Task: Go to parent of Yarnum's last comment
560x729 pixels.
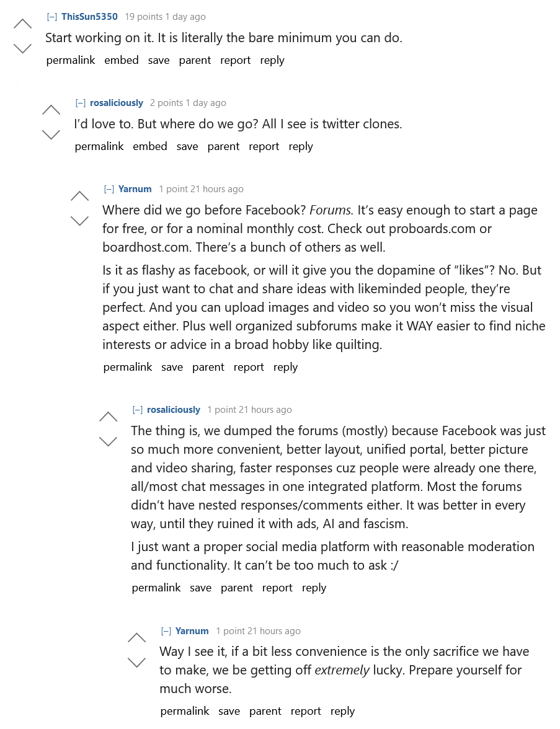Action: (x=265, y=711)
